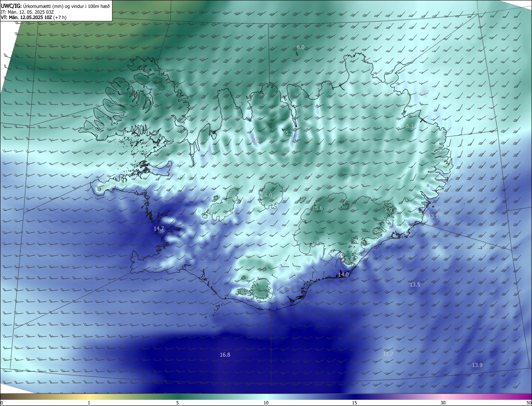Screen dimensions: 532x406
Task: Click the 5.2 value in north Iceland
Action: click(x=289, y=133)
